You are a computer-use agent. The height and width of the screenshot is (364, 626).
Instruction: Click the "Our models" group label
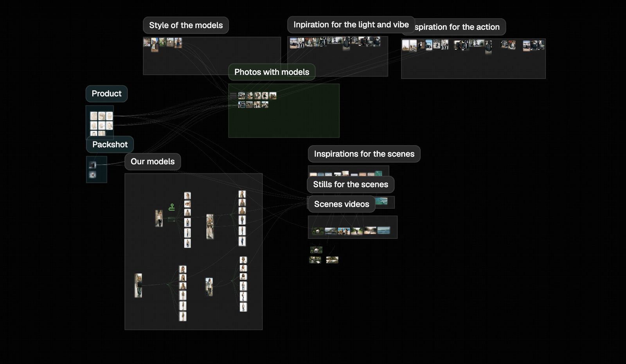pos(153,161)
